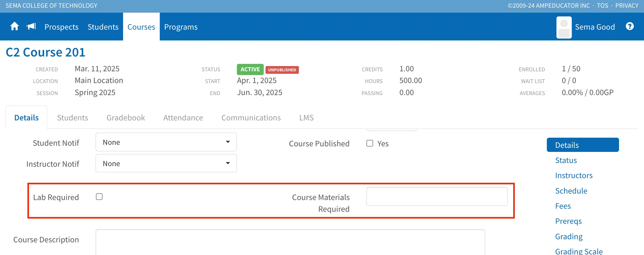Jump to the Fees section link
644x255 pixels.
(x=563, y=206)
